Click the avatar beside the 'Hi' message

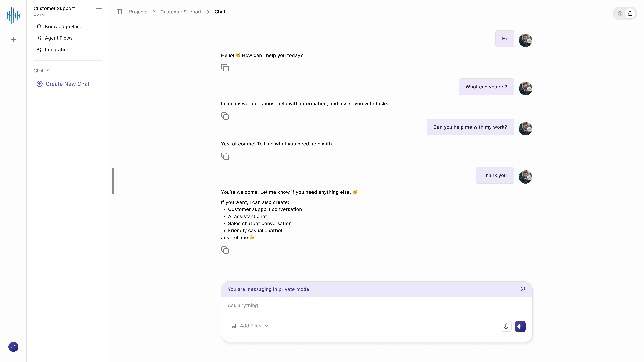(525, 40)
